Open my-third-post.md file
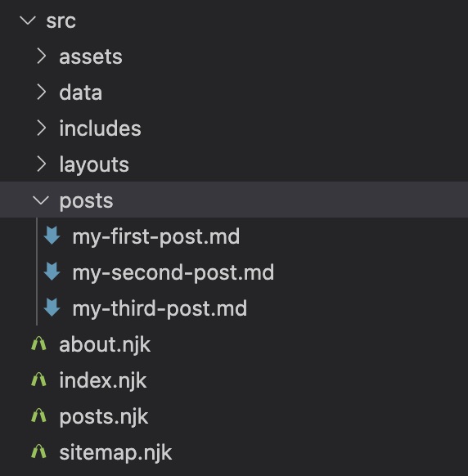The height and width of the screenshot is (476, 468). coord(160,308)
